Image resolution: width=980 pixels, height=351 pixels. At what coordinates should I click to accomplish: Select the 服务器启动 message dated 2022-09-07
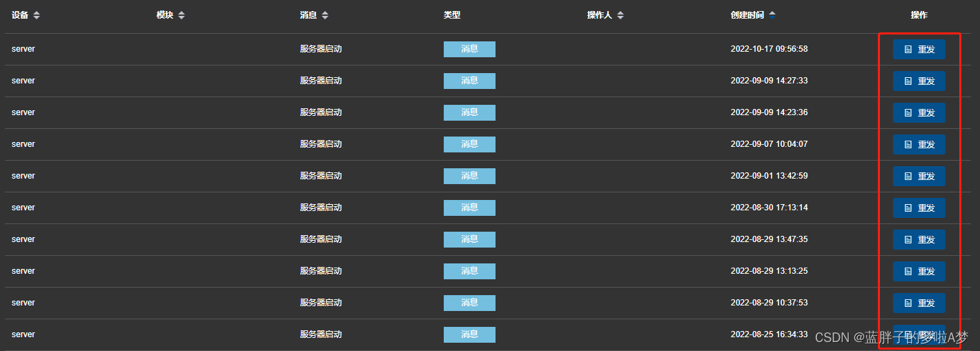[x=321, y=144]
